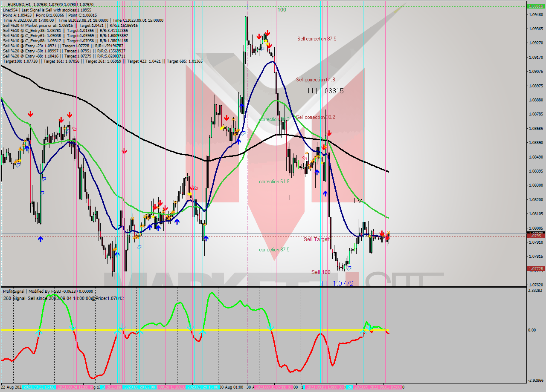546x392 pixels.
Task: Click the red 1.07728 price tag
Action: click(x=536, y=269)
